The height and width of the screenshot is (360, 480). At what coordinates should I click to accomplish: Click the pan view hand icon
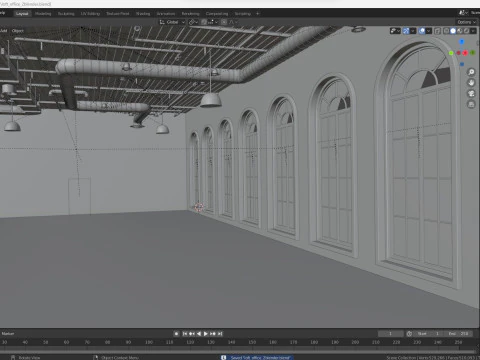471,83
